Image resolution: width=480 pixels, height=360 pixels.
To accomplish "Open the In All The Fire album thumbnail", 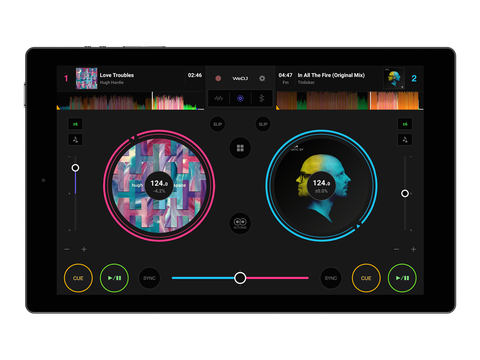I will point(394,78).
